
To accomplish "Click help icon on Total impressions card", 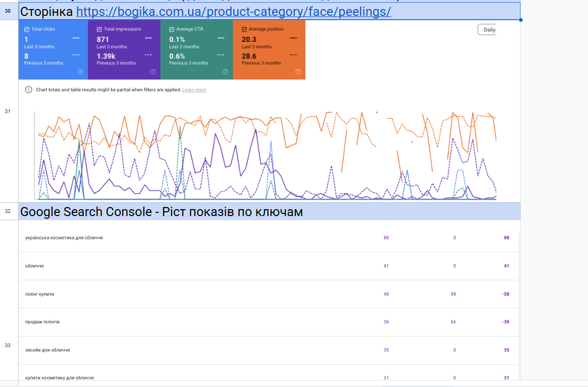I will pos(153,72).
